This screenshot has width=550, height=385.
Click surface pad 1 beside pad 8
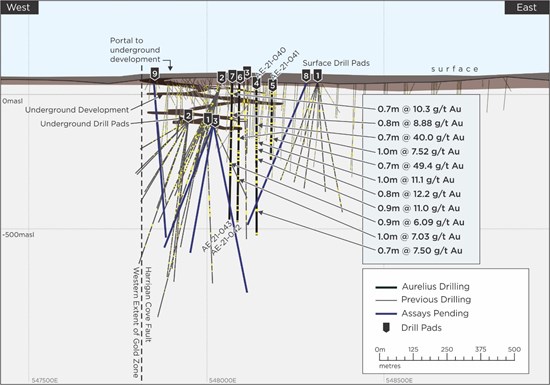click(317, 76)
